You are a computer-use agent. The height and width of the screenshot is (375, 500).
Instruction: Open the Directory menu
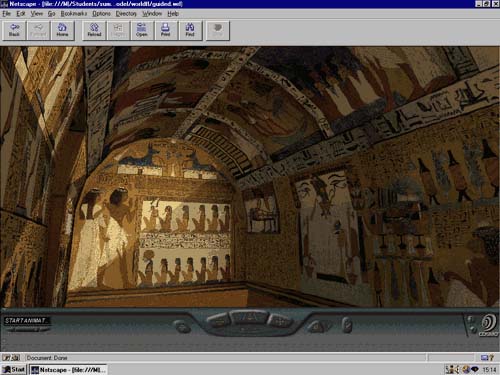coord(126,14)
